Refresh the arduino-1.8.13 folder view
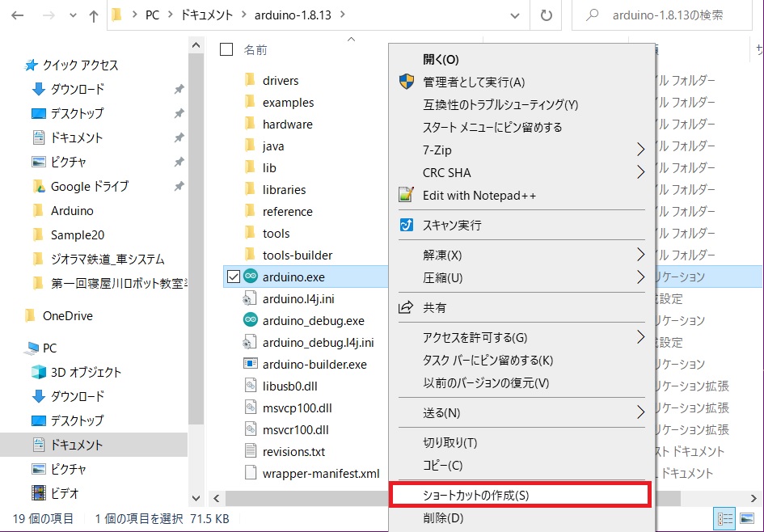764x532 pixels. [547, 15]
